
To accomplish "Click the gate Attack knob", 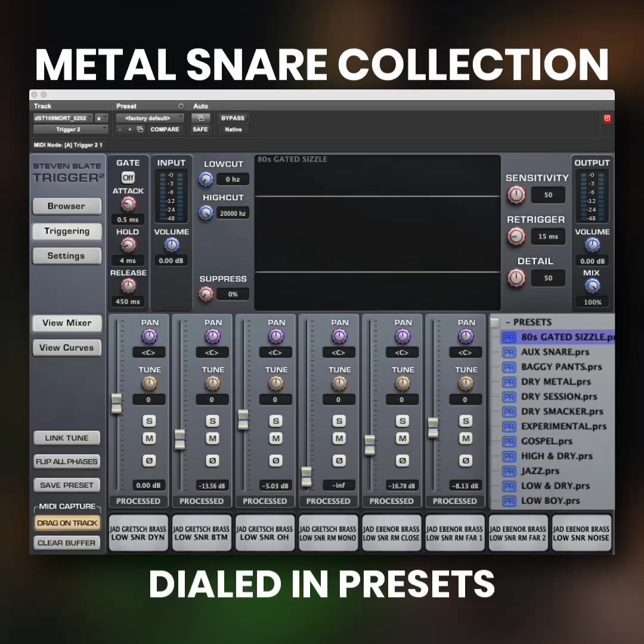I will [129, 204].
